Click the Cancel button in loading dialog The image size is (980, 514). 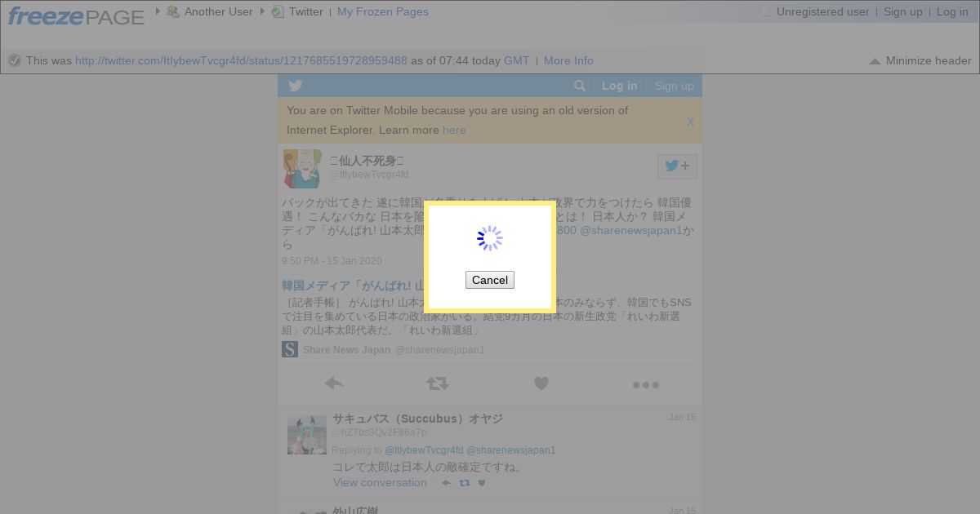tap(490, 280)
